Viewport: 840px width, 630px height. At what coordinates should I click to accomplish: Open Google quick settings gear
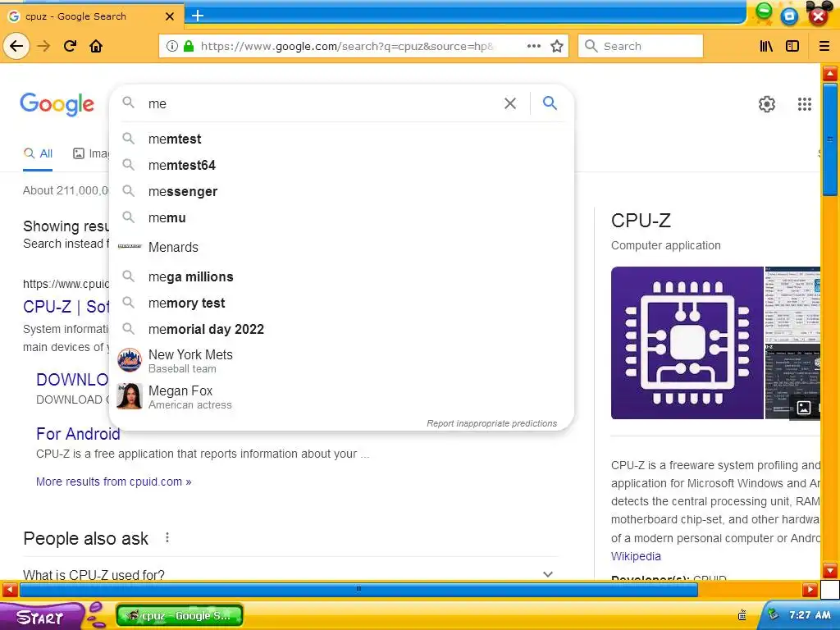(x=767, y=104)
